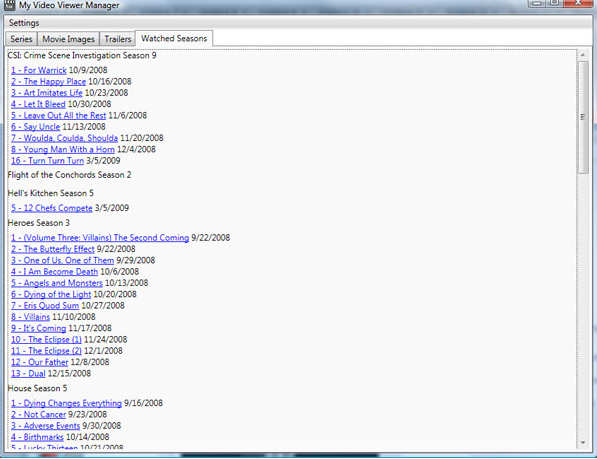Image resolution: width=597 pixels, height=459 pixels.
Task: Open episode '4 - I Am Become Death'
Action: [54, 272]
